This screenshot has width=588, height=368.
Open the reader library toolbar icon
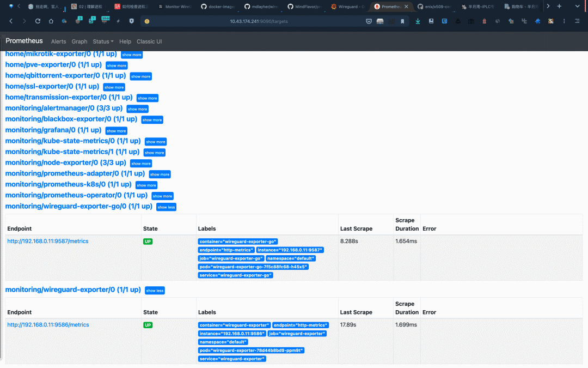click(x=431, y=21)
